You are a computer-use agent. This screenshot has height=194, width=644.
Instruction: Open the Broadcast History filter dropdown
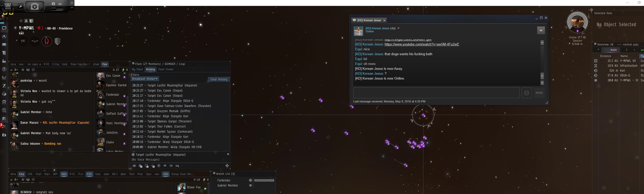pyautogui.click(x=145, y=79)
